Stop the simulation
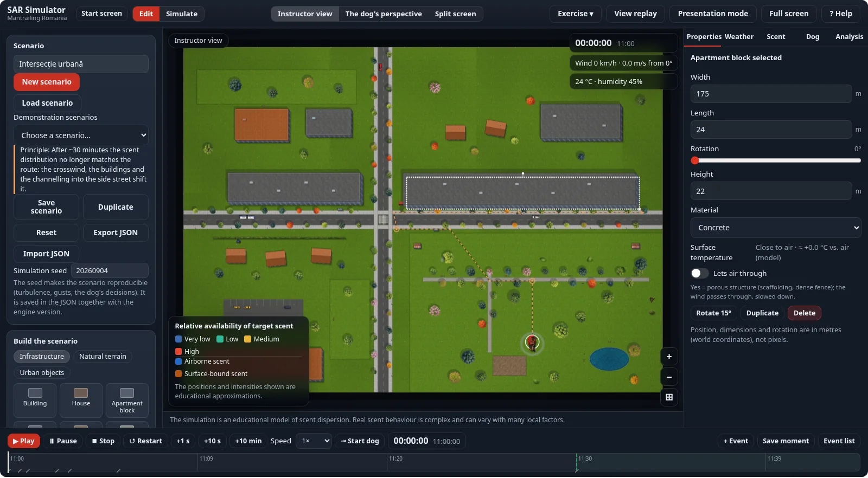 [x=103, y=441]
